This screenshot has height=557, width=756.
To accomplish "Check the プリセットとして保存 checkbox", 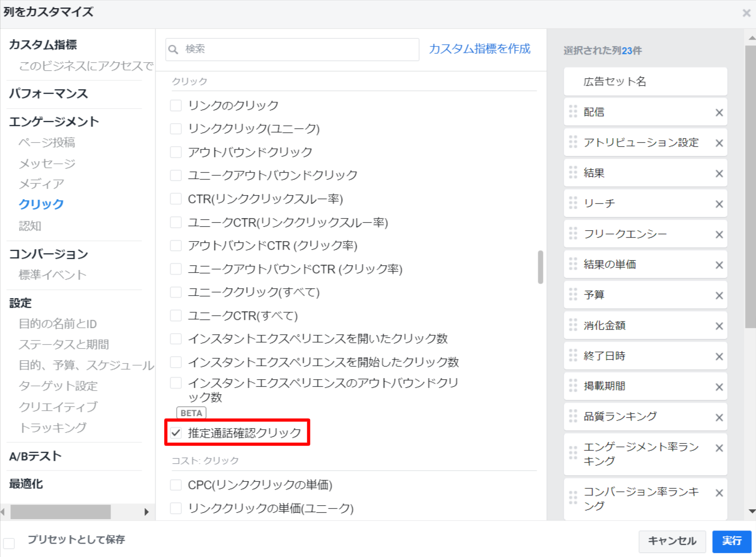I will click(9, 543).
